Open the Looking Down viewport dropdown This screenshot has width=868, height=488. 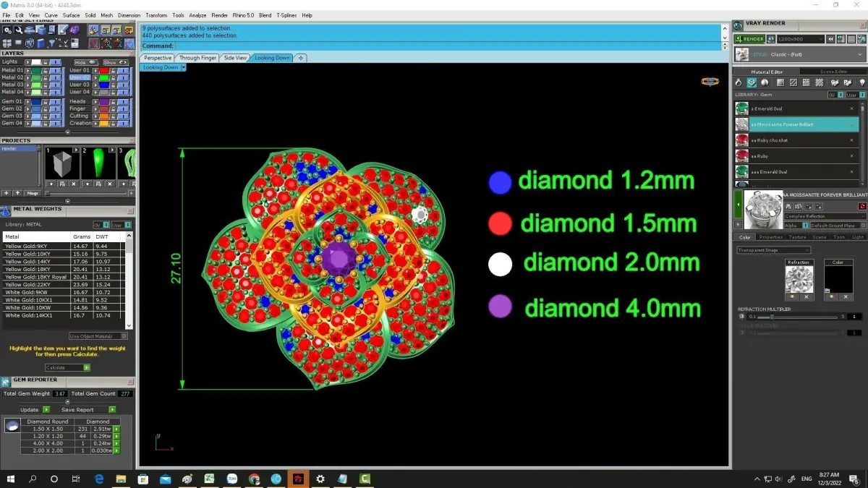coord(184,67)
